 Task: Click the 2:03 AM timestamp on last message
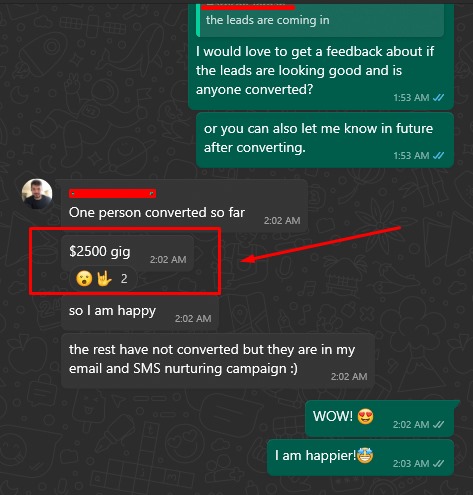411,463
